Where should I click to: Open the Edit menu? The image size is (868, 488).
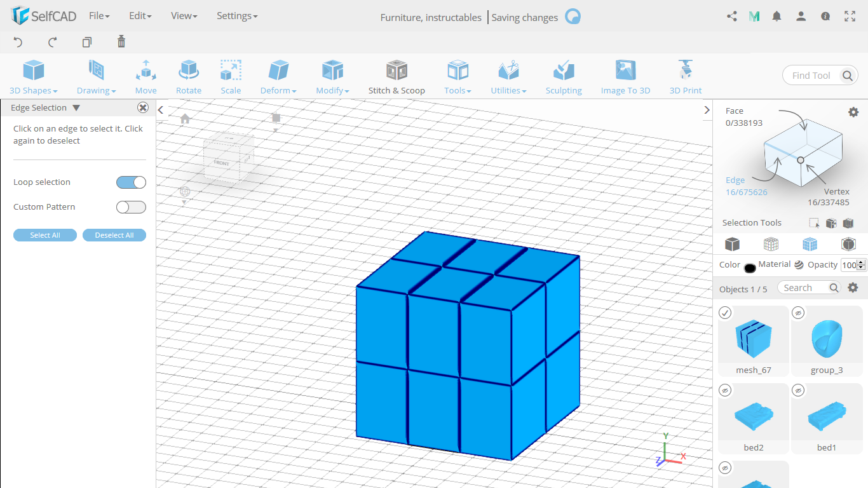(x=140, y=16)
